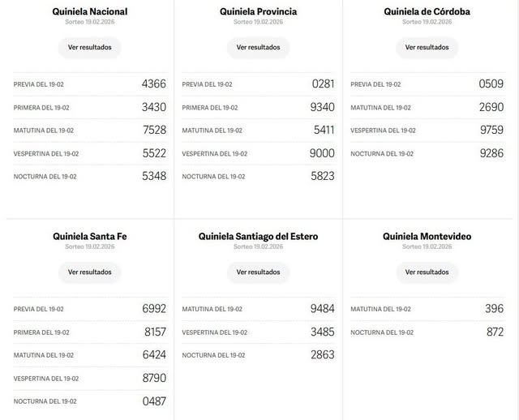The width and height of the screenshot is (519, 420).
Task: Click Montevideo Matutina result 396
Action: tap(494, 309)
